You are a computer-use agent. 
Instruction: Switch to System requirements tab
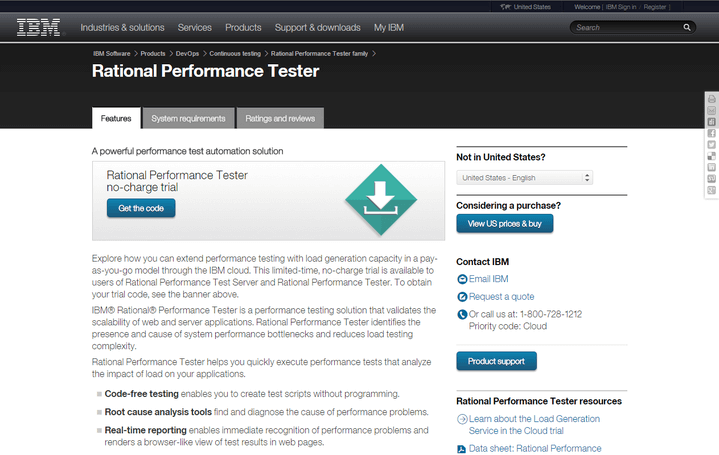pos(188,118)
